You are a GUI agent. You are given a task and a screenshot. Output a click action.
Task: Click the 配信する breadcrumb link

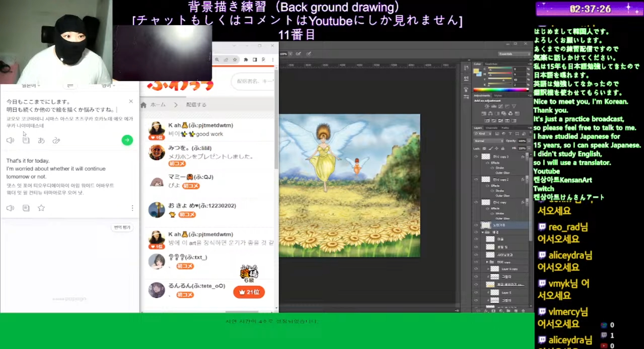[x=196, y=105]
